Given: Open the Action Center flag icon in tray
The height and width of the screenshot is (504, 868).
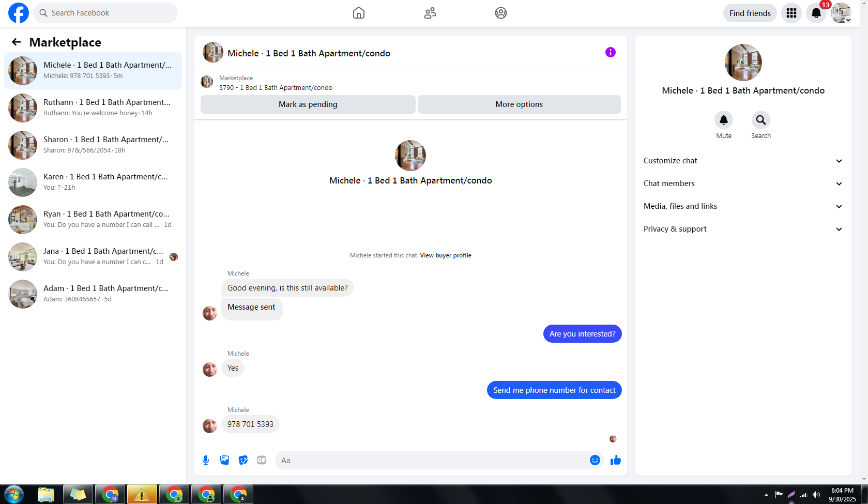Looking at the screenshot, I should tap(779, 495).
